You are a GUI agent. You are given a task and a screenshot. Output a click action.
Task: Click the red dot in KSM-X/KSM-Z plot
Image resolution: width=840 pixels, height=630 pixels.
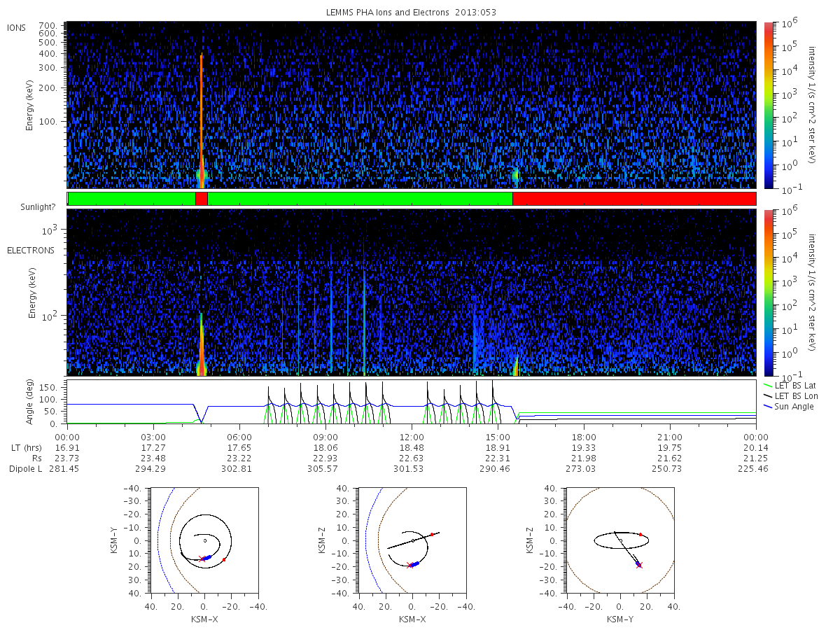tap(432, 534)
